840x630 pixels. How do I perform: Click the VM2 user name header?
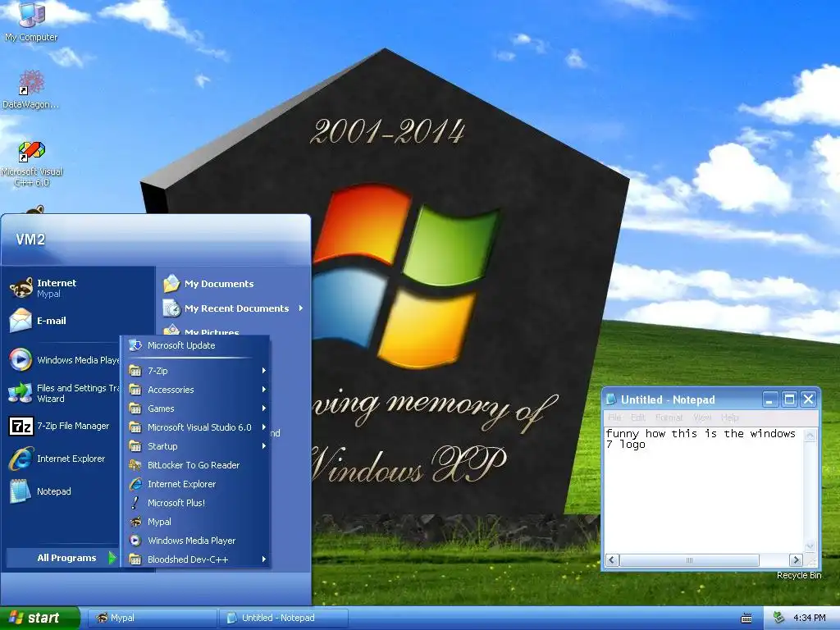click(30, 240)
